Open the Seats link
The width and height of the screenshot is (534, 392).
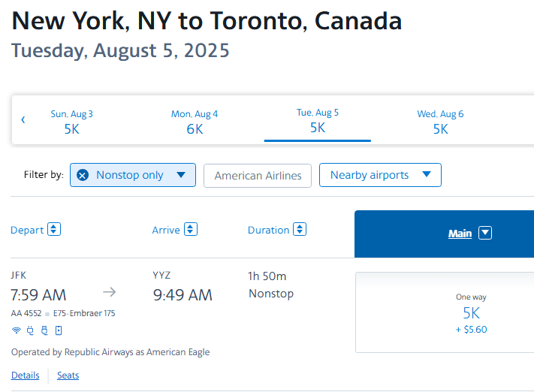(68, 375)
